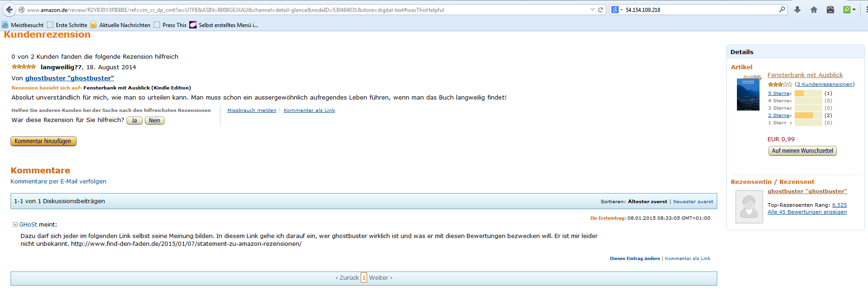Screen dimensions: 868x299
Task: Open the search engine selector dropdown arrow
Action: click(x=621, y=10)
